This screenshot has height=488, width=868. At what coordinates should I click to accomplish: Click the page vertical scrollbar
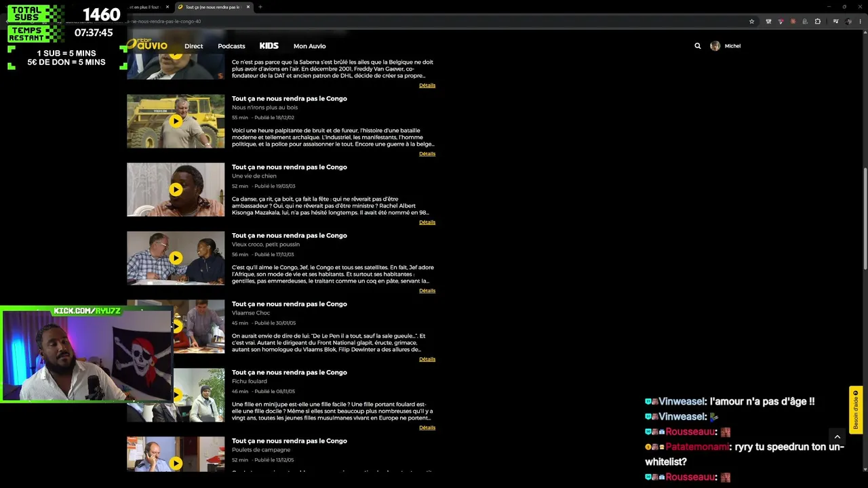pyautogui.click(x=865, y=220)
